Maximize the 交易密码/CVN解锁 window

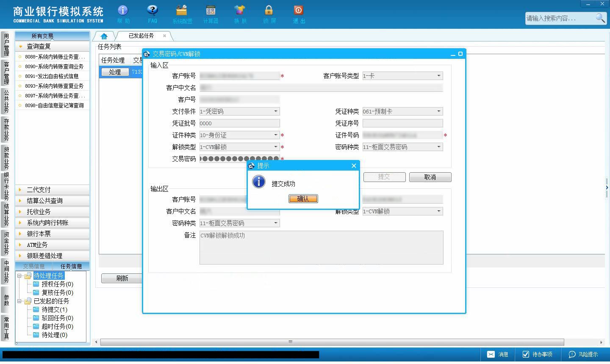pyautogui.click(x=460, y=54)
